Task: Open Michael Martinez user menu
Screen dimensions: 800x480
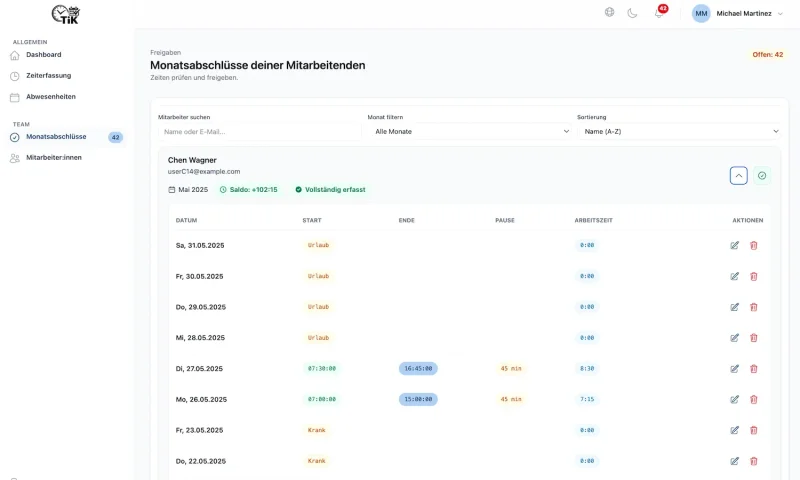Action: point(738,14)
